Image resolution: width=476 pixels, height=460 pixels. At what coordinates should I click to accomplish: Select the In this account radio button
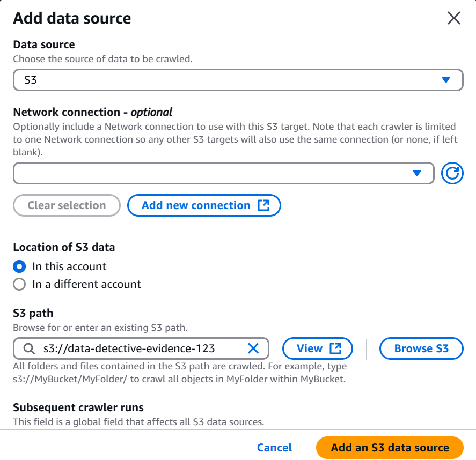(x=19, y=266)
